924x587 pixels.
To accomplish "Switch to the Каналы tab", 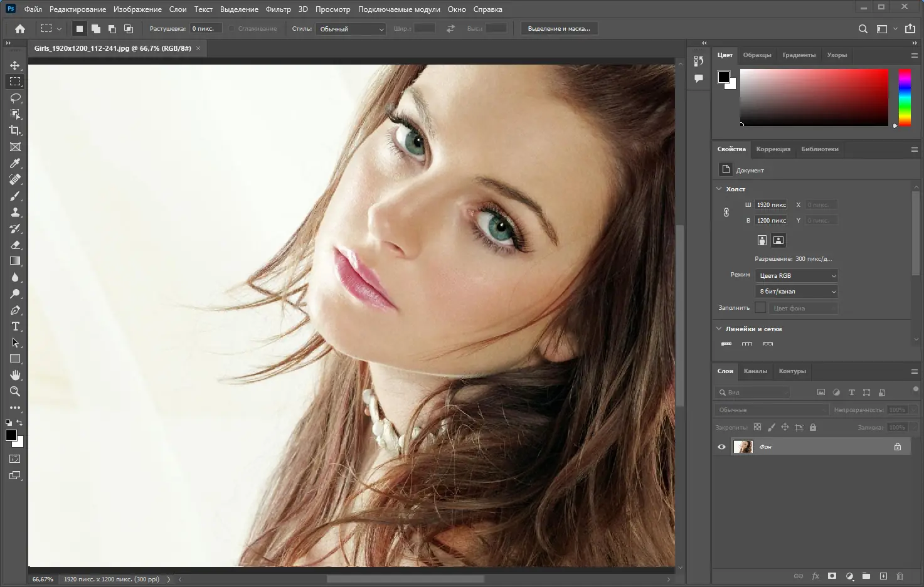I will (x=756, y=371).
